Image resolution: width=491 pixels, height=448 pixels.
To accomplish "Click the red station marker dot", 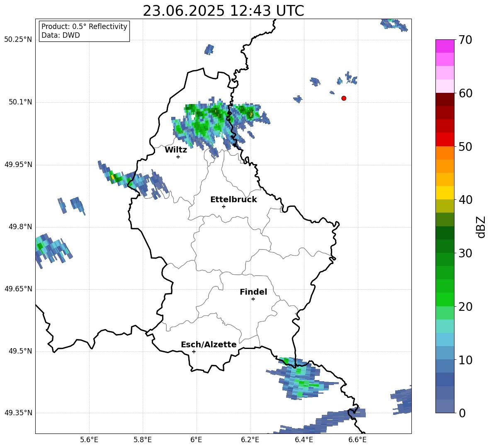I will click(x=344, y=98).
